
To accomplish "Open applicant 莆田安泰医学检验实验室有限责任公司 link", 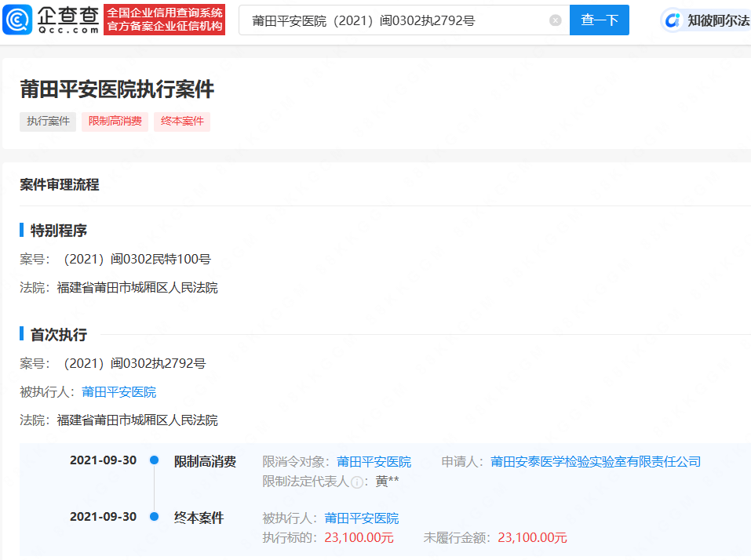I will 596,461.
